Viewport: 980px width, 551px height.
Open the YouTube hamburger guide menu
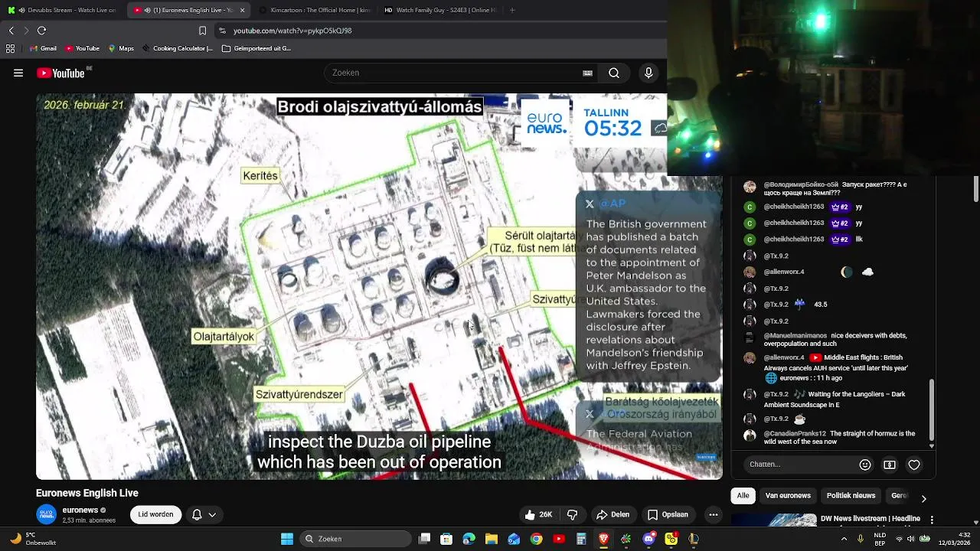[x=18, y=73]
